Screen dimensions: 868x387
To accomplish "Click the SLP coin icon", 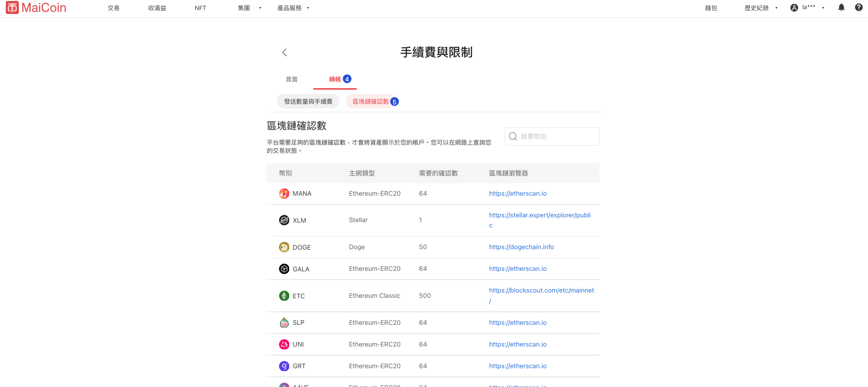I will coord(284,323).
